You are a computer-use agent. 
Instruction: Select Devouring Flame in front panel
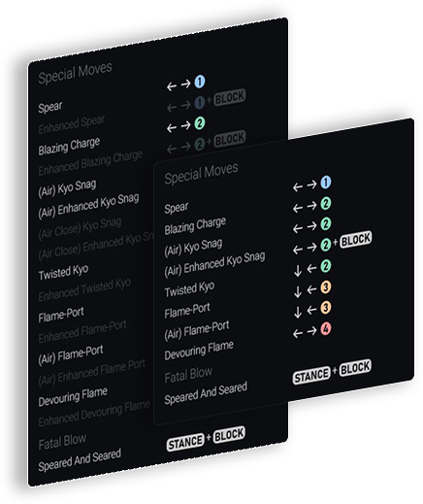point(199,351)
